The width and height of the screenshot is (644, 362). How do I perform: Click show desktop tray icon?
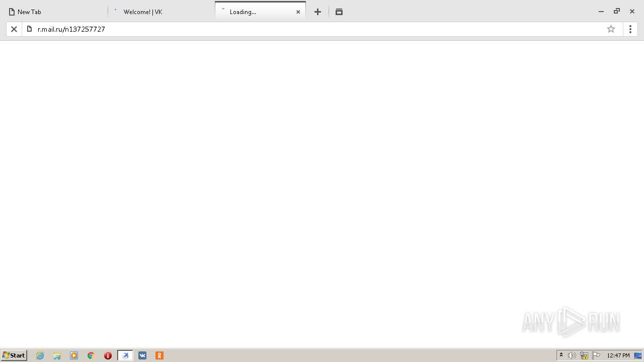638,355
